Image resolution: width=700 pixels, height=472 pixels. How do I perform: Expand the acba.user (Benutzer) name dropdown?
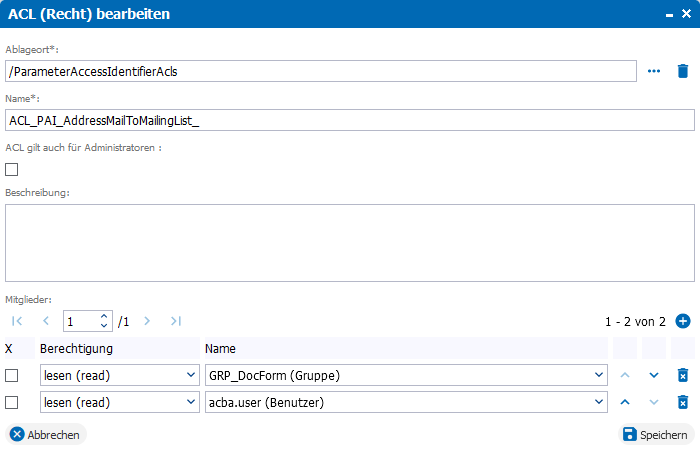point(406,402)
